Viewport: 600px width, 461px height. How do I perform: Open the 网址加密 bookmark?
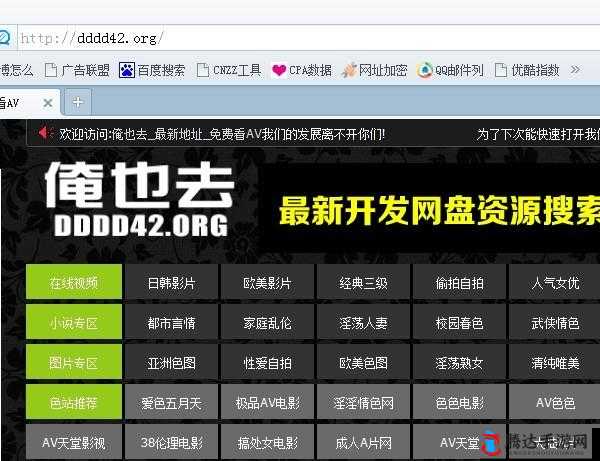pos(374,70)
